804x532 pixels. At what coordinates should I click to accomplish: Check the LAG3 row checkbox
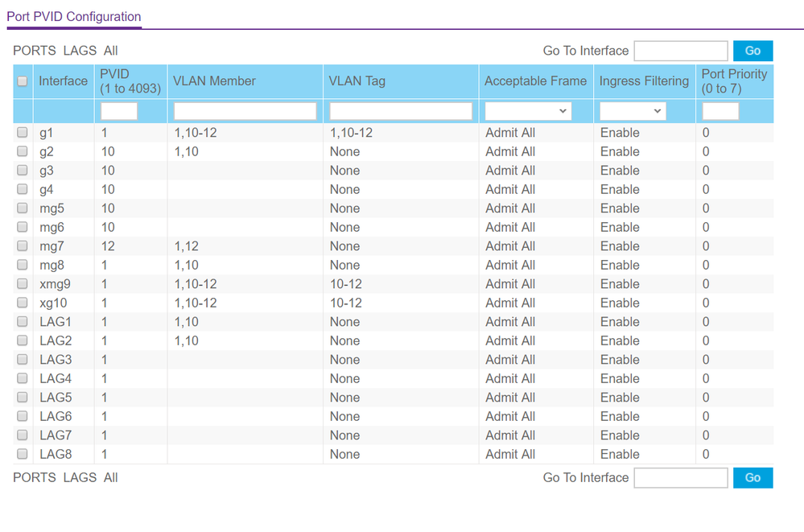(22, 359)
